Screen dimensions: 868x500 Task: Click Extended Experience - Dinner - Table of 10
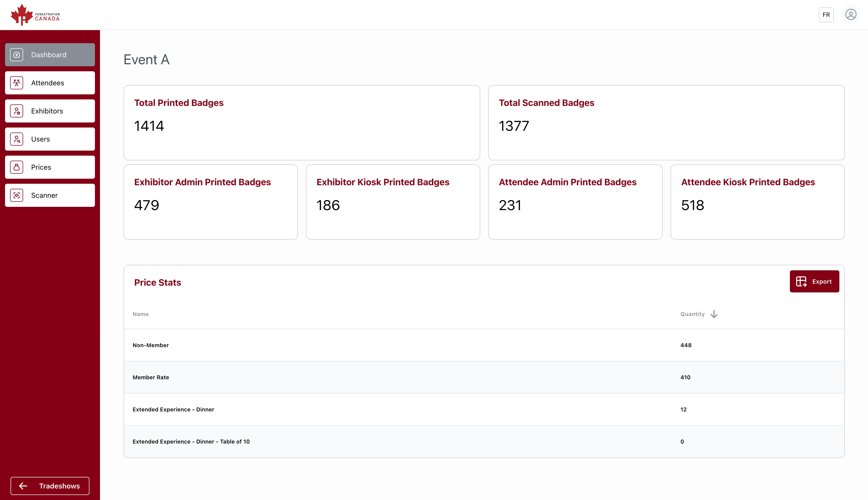pos(191,442)
